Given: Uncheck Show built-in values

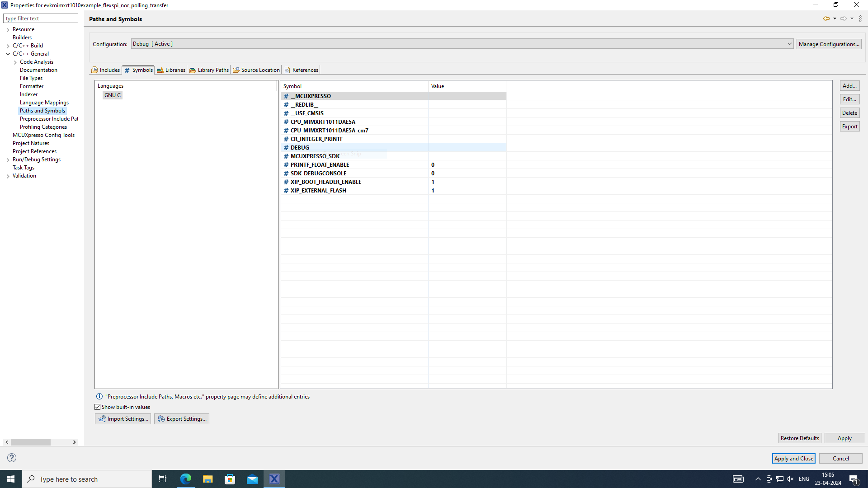Looking at the screenshot, I should 97,407.
